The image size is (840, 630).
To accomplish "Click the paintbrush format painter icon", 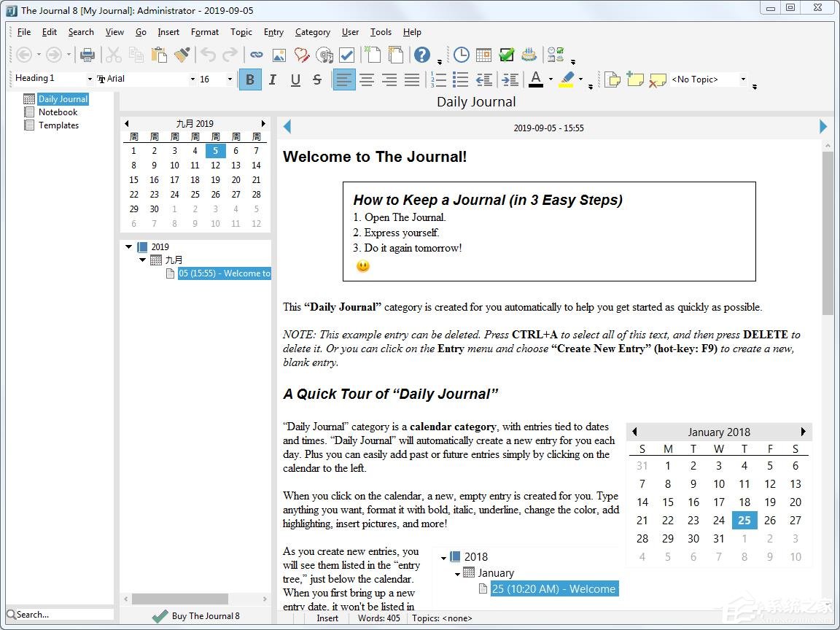I will [182, 55].
